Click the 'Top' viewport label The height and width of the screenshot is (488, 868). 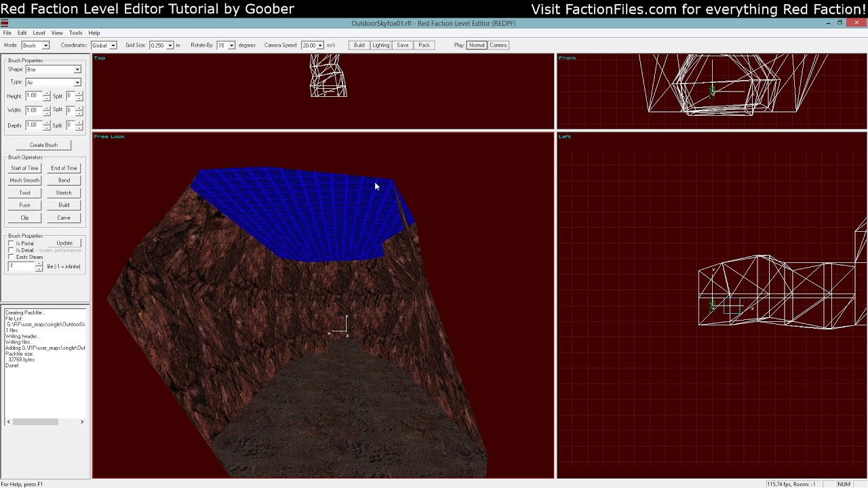(x=100, y=58)
